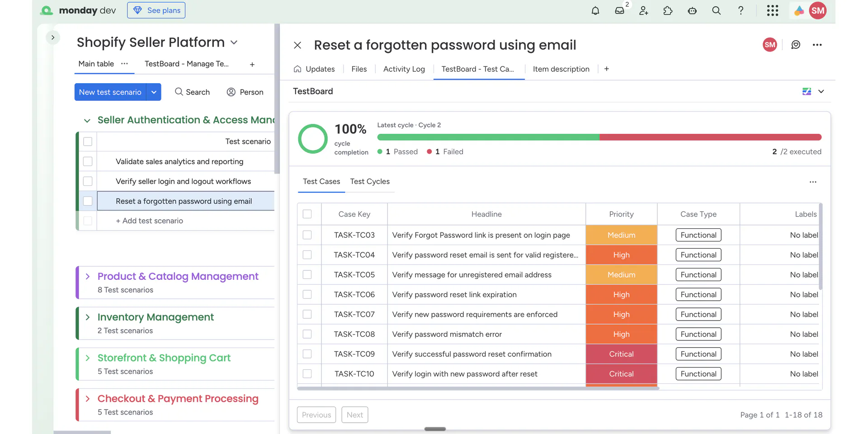Collapse Seller Authentication group

(87, 120)
